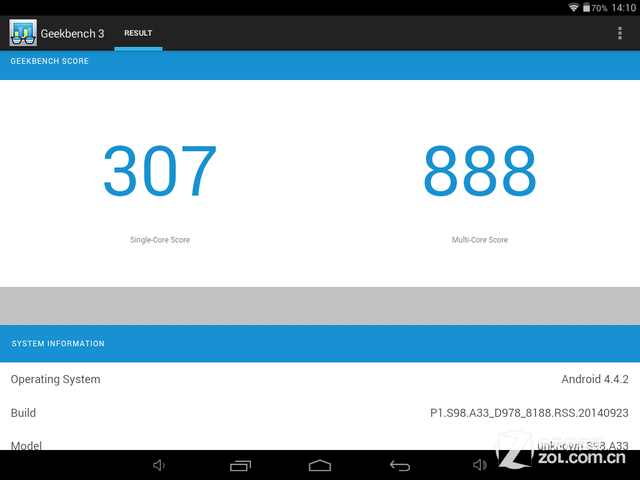Tap the SYSTEM INFORMATION header
The height and width of the screenshot is (480, 640).
coord(58,344)
